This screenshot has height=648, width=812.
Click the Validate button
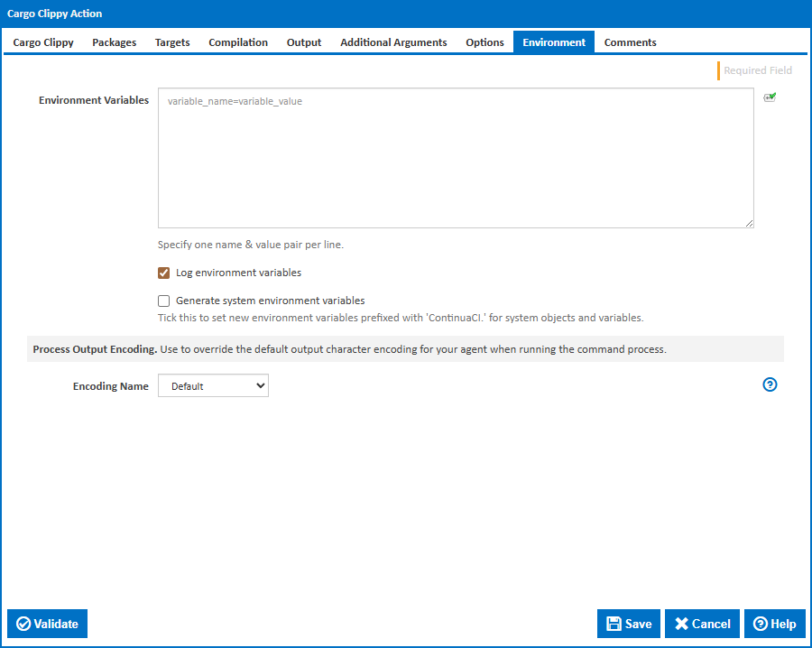[48, 624]
